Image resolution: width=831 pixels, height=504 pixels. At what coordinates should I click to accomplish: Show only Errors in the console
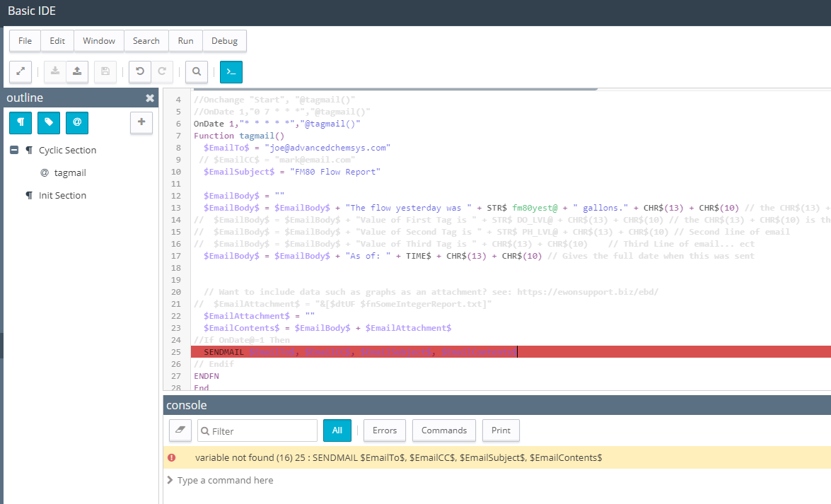(x=384, y=430)
